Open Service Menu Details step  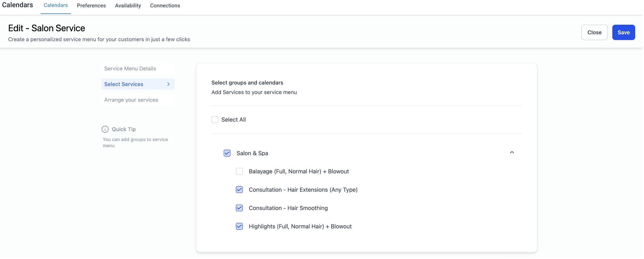(x=130, y=69)
